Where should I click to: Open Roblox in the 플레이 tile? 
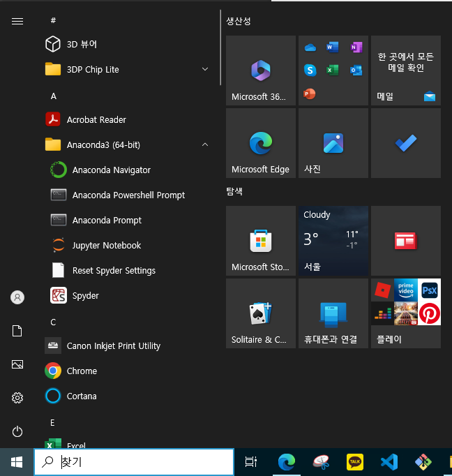pyautogui.click(x=382, y=290)
